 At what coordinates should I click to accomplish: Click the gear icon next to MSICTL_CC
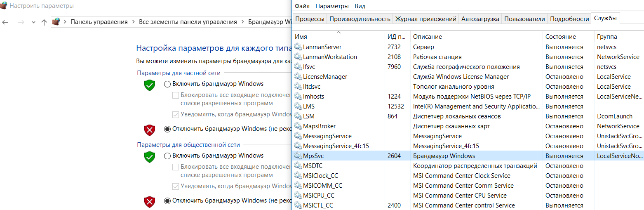(x=298, y=205)
